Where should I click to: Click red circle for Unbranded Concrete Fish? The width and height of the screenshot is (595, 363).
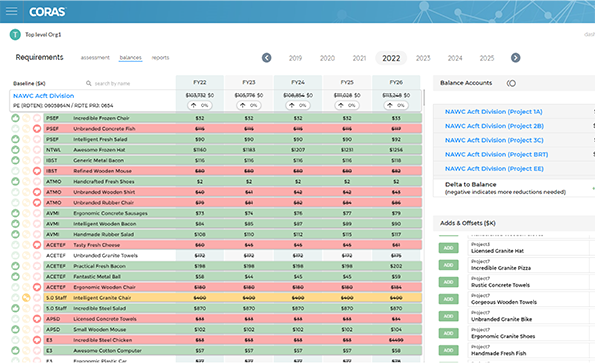pos(37,129)
